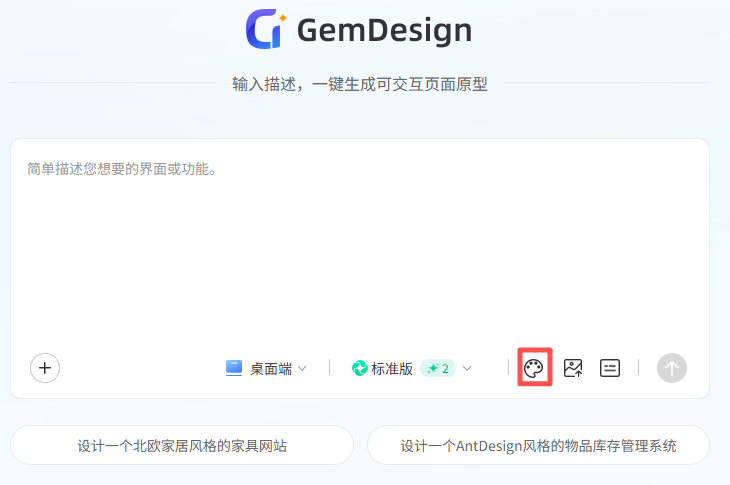
Task: Open the form list icon
Action: click(x=610, y=368)
